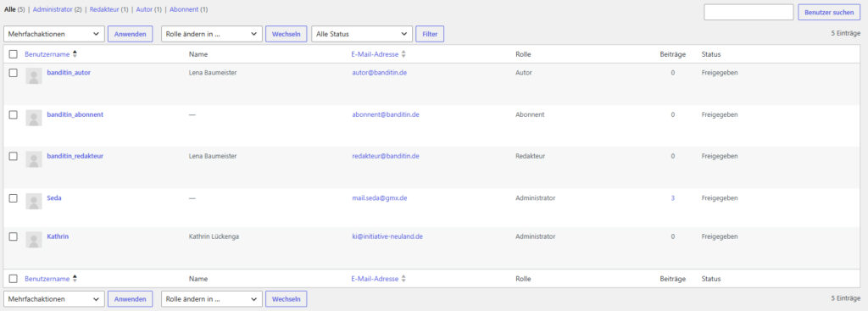Image resolution: width=868 pixels, height=311 pixels.
Task: Open the bottom Mehrfachaktionen dropdown
Action: [x=53, y=299]
